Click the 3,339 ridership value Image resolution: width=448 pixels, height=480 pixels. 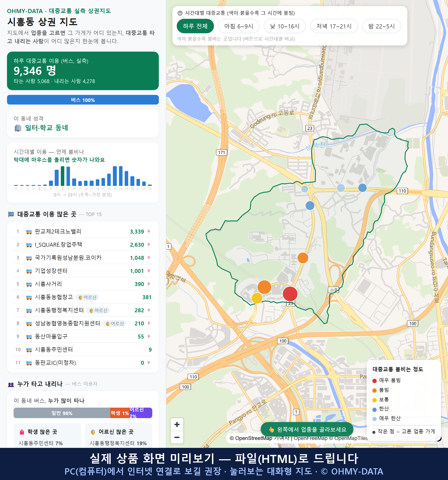(x=137, y=232)
